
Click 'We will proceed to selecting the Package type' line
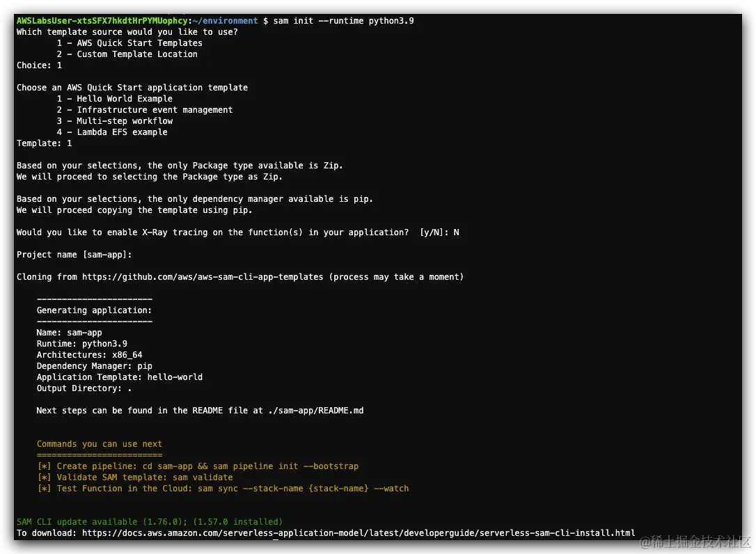pos(150,177)
